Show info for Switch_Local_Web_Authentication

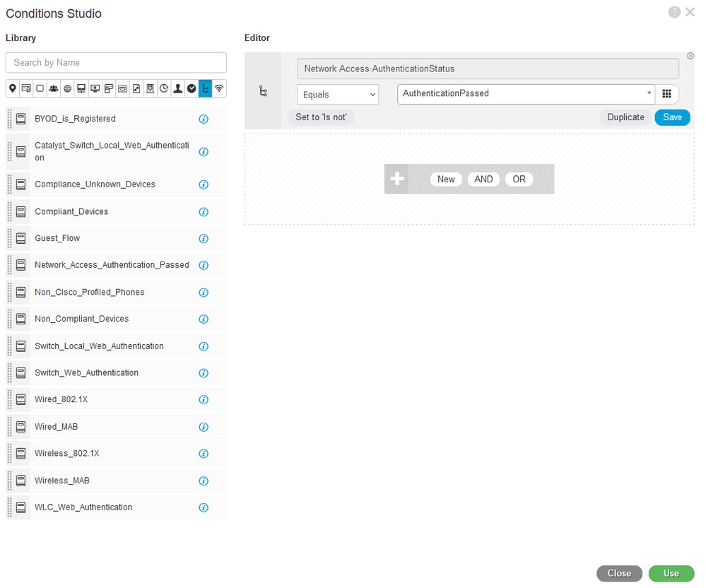(204, 346)
